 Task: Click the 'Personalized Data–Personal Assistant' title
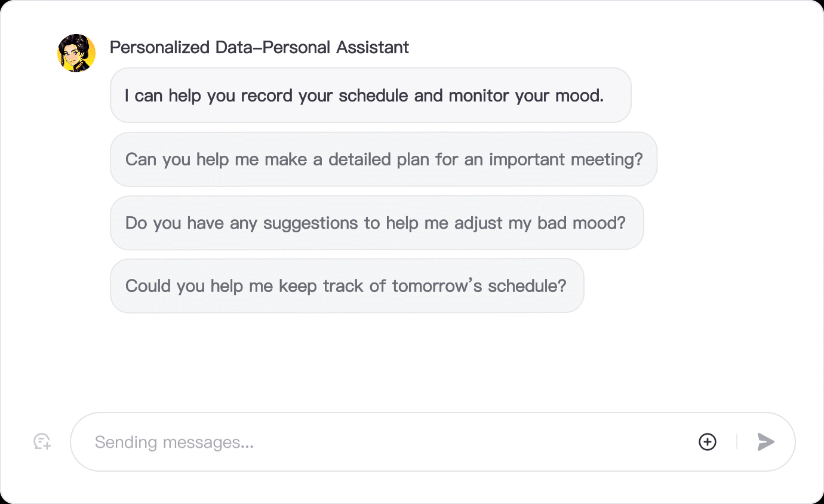(x=259, y=48)
